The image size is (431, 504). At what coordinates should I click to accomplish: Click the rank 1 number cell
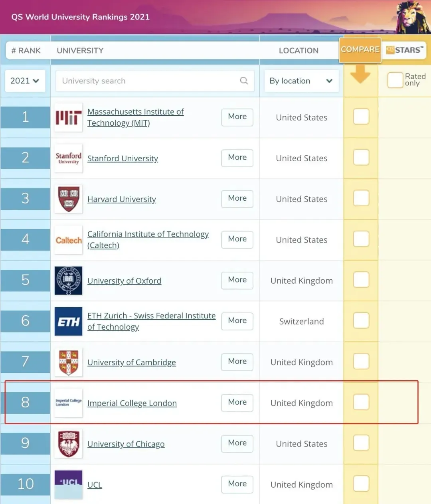click(x=25, y=117)
